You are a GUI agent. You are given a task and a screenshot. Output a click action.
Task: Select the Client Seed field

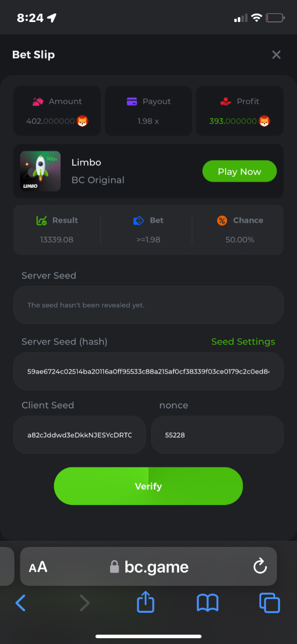[79, 435]
